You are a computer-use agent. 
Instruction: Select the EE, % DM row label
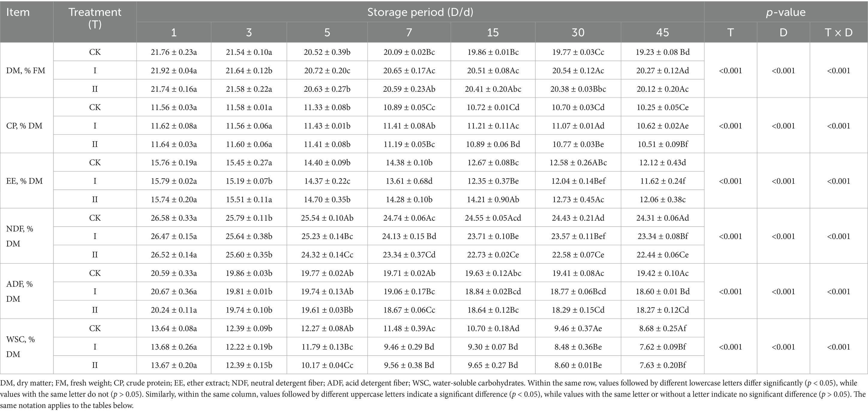pyautogui.click(x=24, y=181)
